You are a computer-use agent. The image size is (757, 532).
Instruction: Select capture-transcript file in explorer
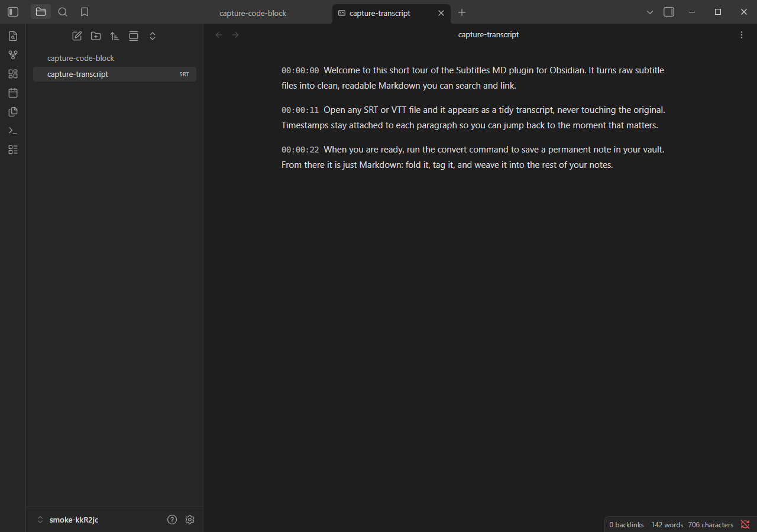point(115,74)
